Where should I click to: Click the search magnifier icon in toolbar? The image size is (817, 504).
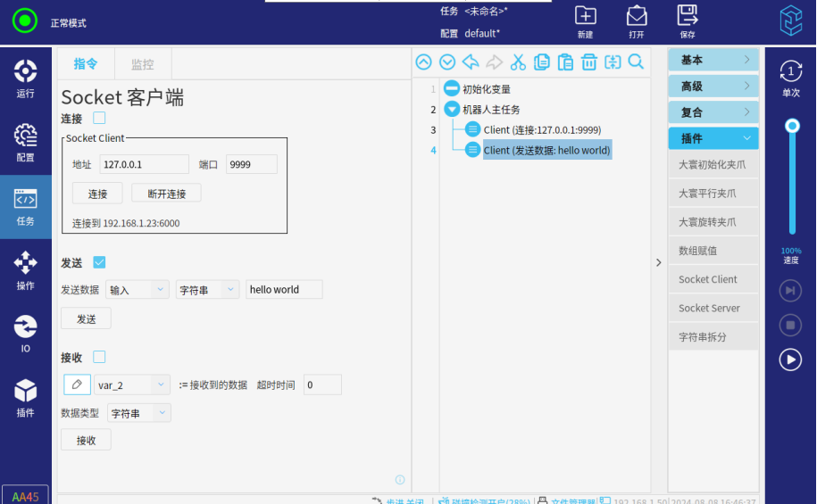(x=636, y=62)
